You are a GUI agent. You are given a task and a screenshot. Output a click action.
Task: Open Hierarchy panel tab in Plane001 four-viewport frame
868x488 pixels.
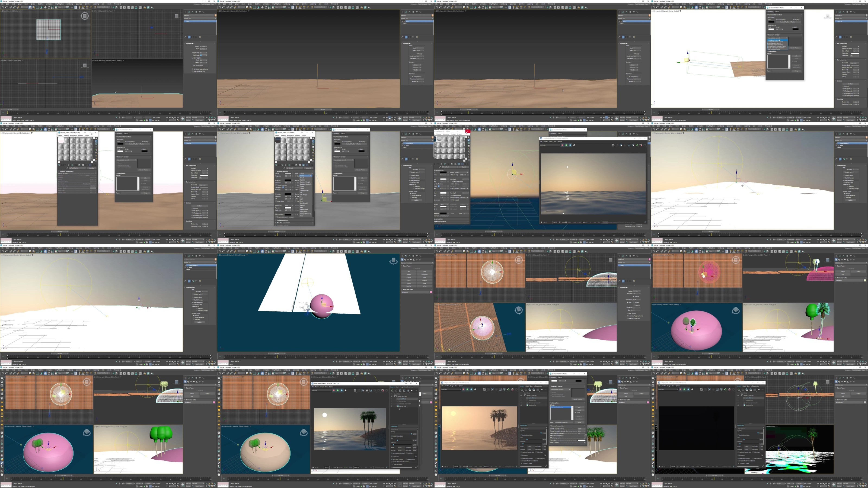click(x=193, y=12)
